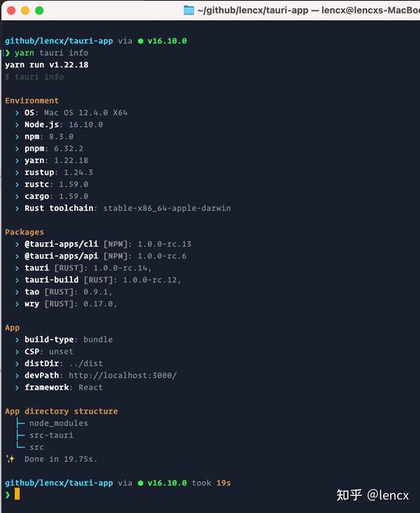Click the 'App directory structure' heading
This screenshot has width=420, height=513.
click(x=61, y=411)
